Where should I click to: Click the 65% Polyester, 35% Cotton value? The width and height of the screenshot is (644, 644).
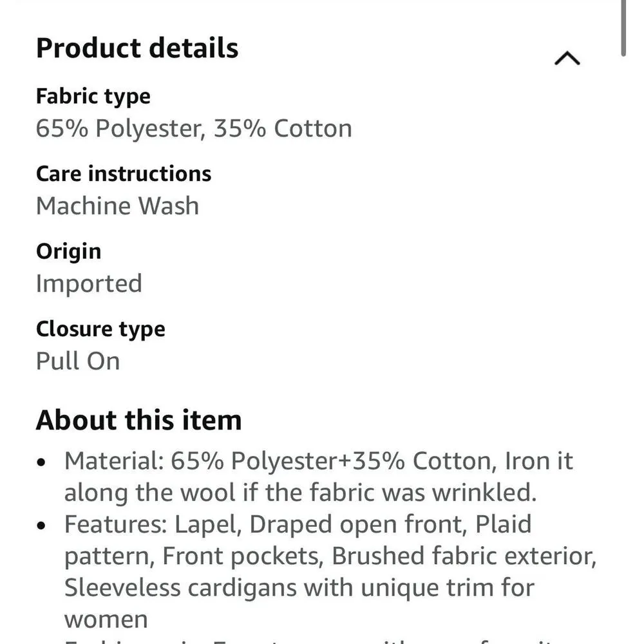(194, 129)
